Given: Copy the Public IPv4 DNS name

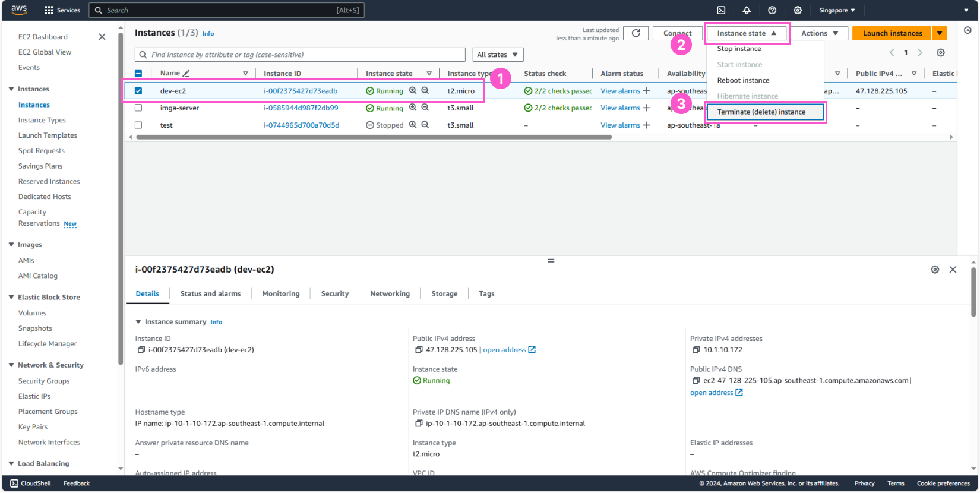Looking at the screenshot, I should [x=696, y=381].
